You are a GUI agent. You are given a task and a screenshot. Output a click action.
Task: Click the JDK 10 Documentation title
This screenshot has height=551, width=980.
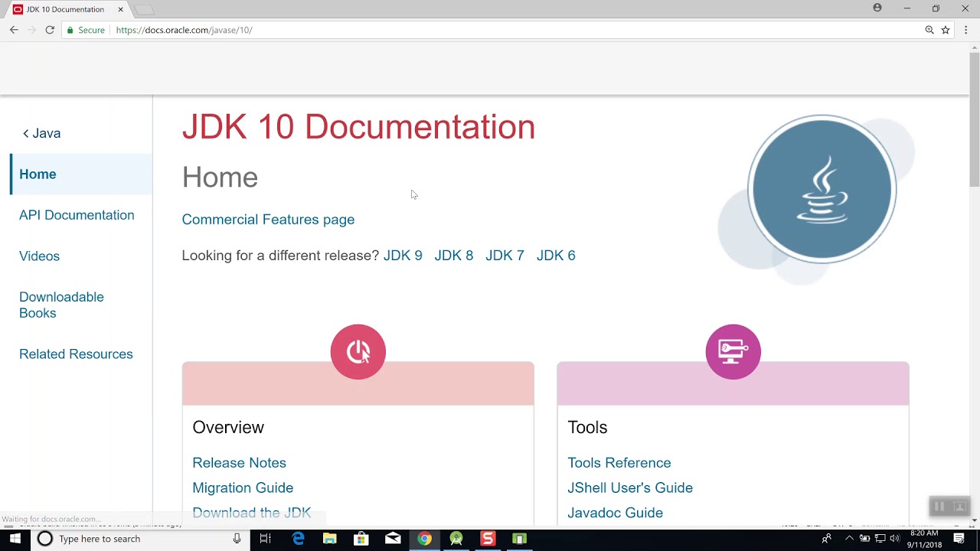[x=358, y=127]
